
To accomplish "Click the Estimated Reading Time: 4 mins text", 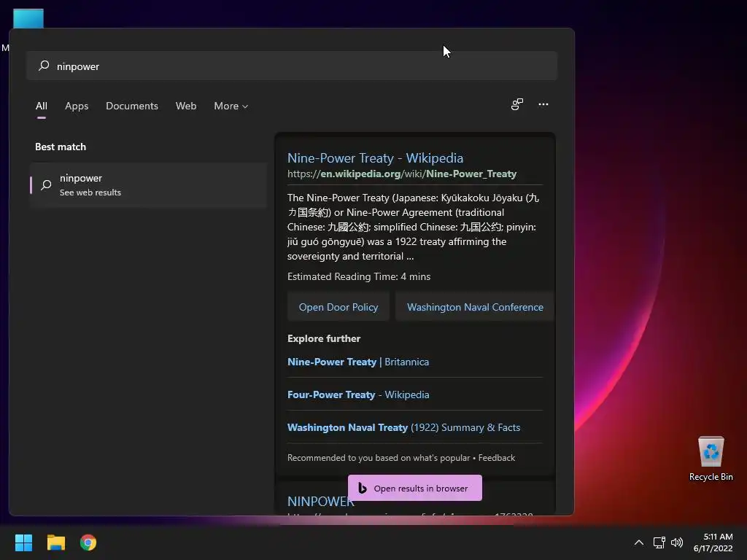I will coord(359,276).
